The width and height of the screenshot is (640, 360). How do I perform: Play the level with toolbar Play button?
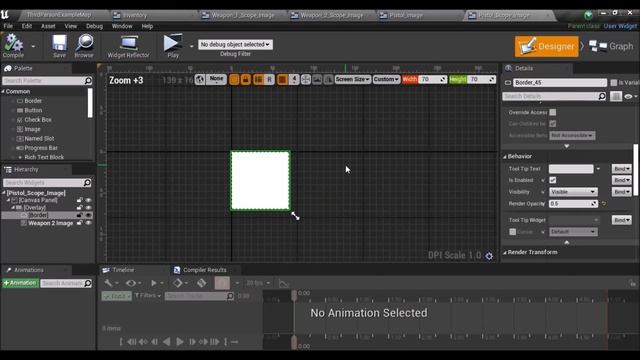pos(173,46)
